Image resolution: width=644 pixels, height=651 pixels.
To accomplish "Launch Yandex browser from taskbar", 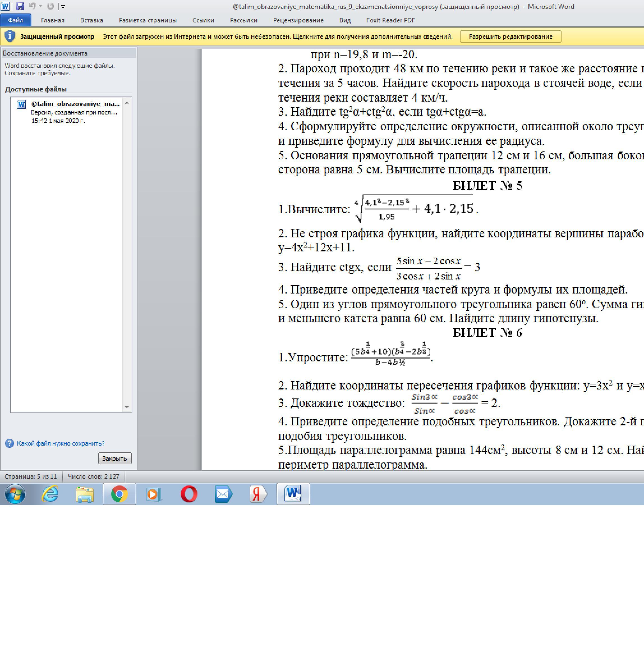I will pyautogui.click(x=258, y=494).
